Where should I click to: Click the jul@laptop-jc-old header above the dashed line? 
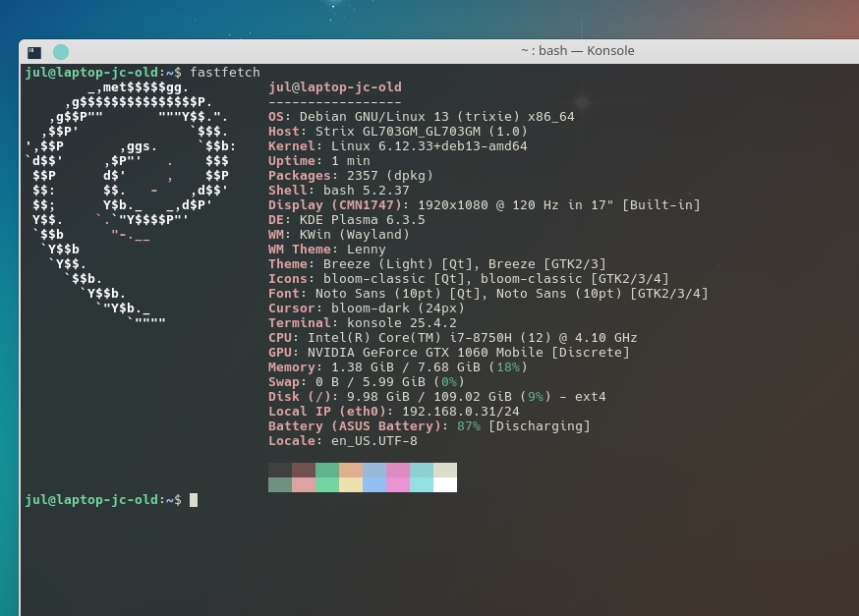pos(334,87)
